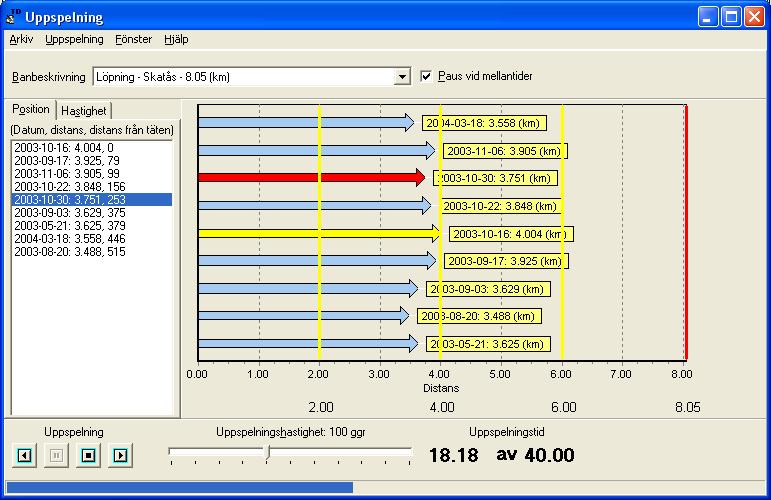Open the Banbeskrivning dropdown arrow
Viewport: 771px width, 500px height.
coord(402,77)
